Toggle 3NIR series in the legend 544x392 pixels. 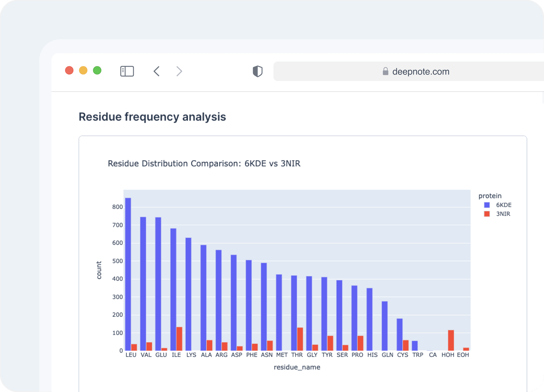click(x=503, y=214)
